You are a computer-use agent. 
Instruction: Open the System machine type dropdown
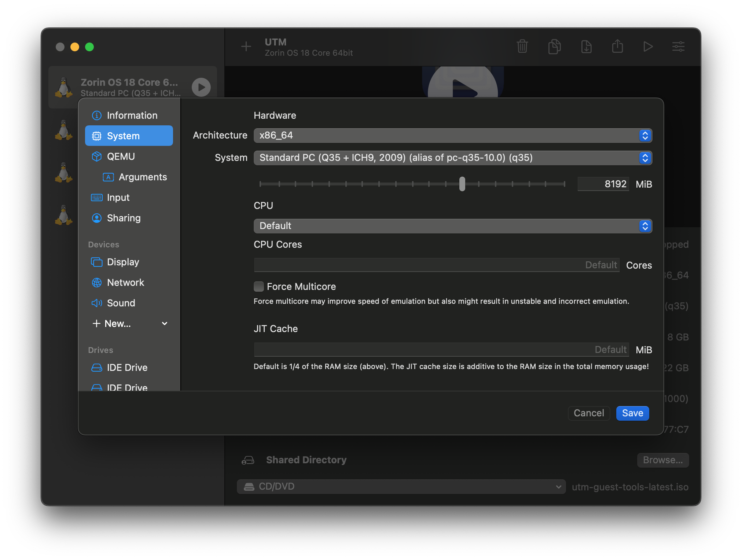click(x=452, y=158)
